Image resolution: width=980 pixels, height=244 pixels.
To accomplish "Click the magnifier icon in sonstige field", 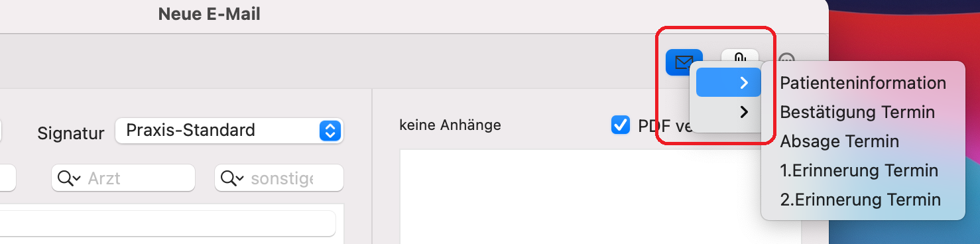I will click(233, 178).
